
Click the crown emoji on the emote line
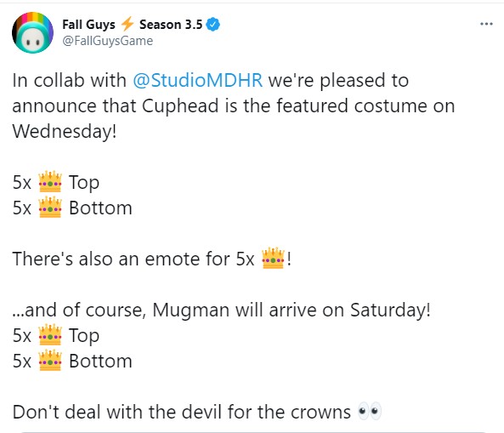pos(273,259)
